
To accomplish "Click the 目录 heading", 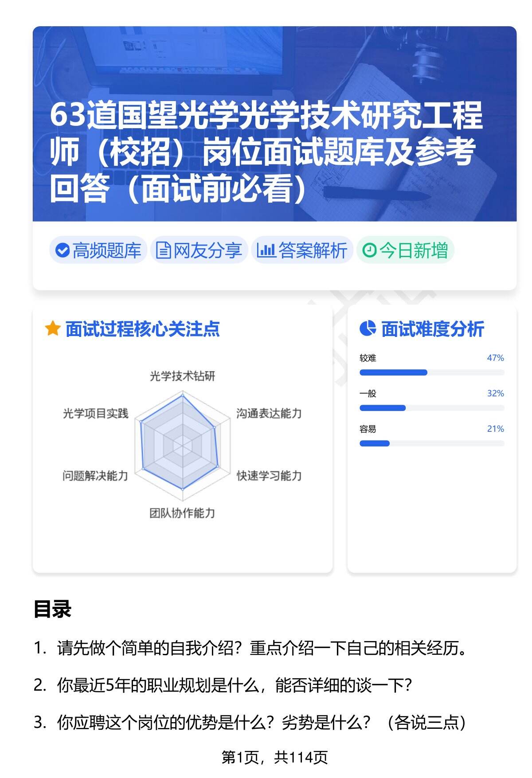I will tap(52, 609).
